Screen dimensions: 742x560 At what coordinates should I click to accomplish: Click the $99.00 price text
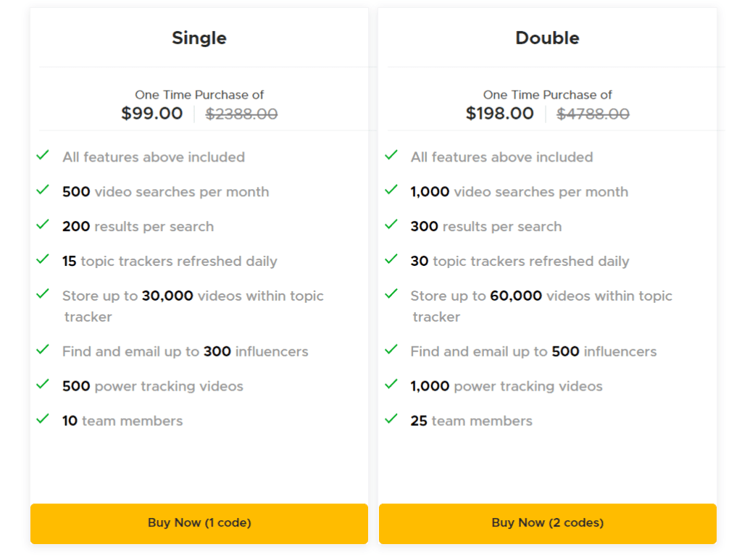[x=152, y=113]
